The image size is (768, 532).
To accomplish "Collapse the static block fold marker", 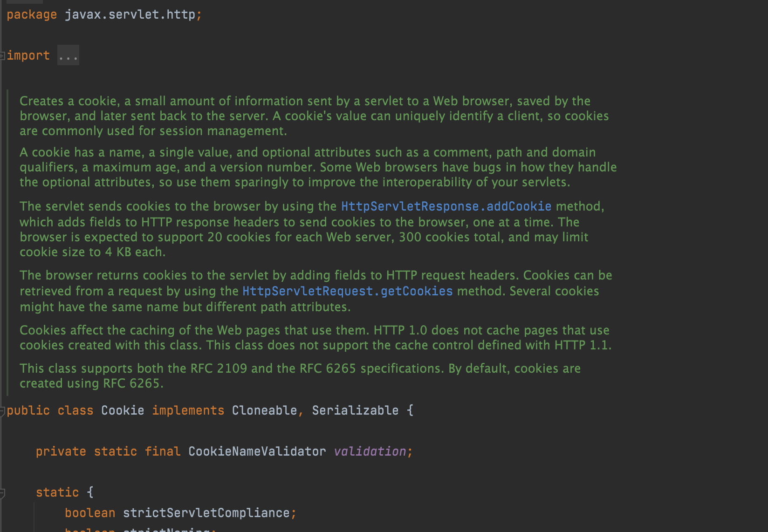I will click(x=2, y=493).
